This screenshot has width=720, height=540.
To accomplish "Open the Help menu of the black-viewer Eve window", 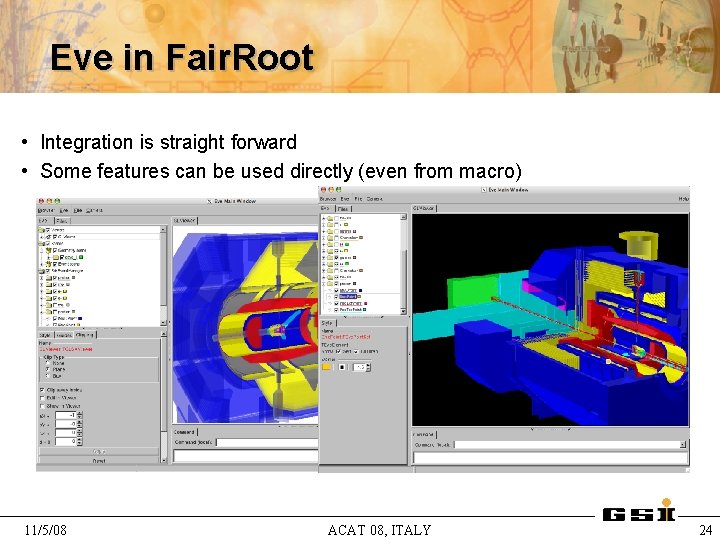I will pyautogui.click(x=684, y=199).
